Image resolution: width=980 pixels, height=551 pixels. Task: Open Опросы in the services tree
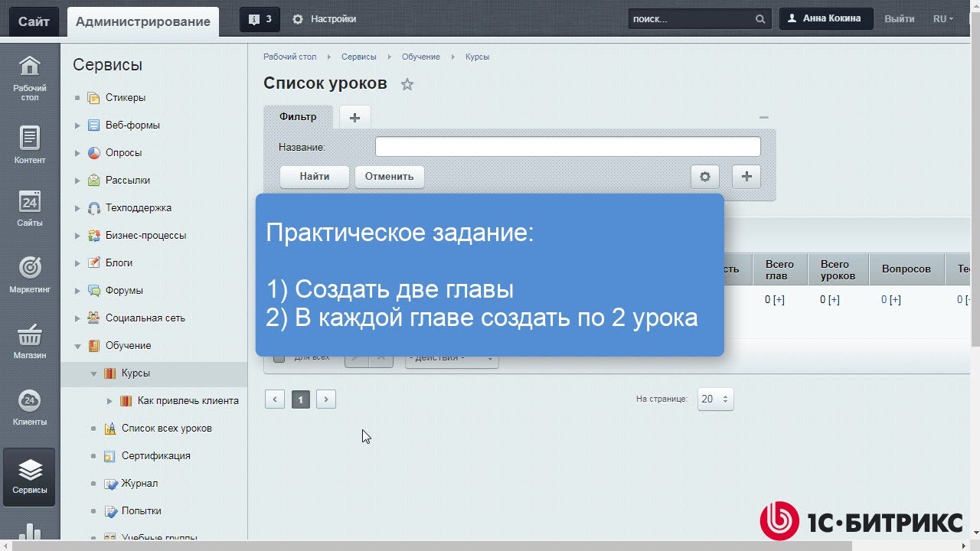(x=123, y=152)
